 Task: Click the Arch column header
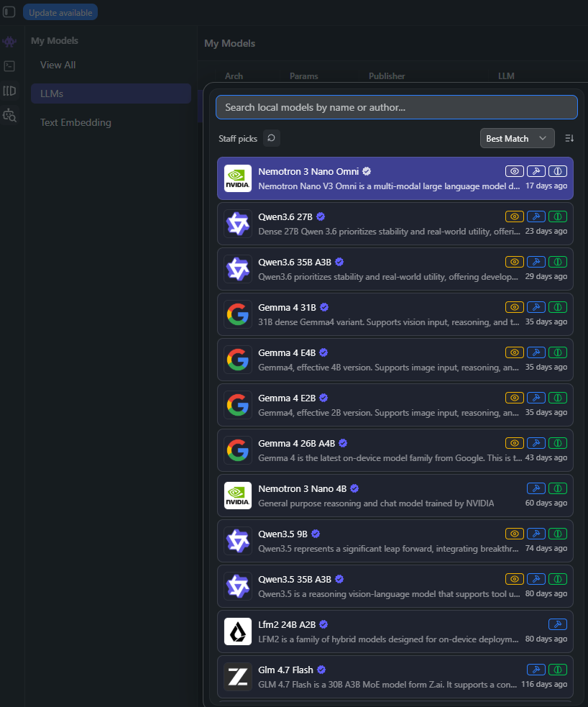[234, 76]
